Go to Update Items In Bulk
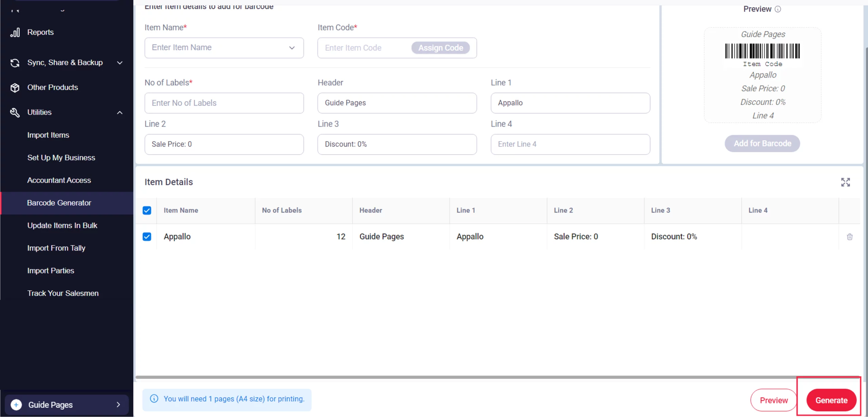The width and height of the screenshot is (868, 417). [62, 225]
